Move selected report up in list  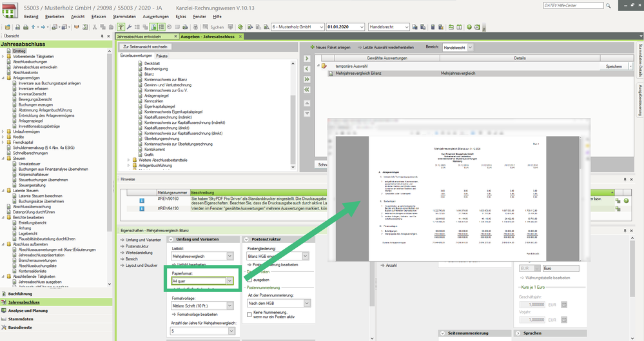pyautogui.click(x=307, y=103)
